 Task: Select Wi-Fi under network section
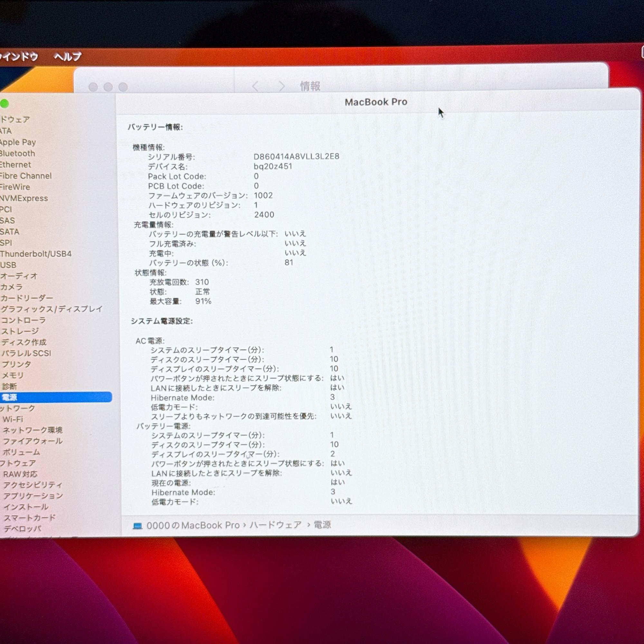click(x=13, y=419)
